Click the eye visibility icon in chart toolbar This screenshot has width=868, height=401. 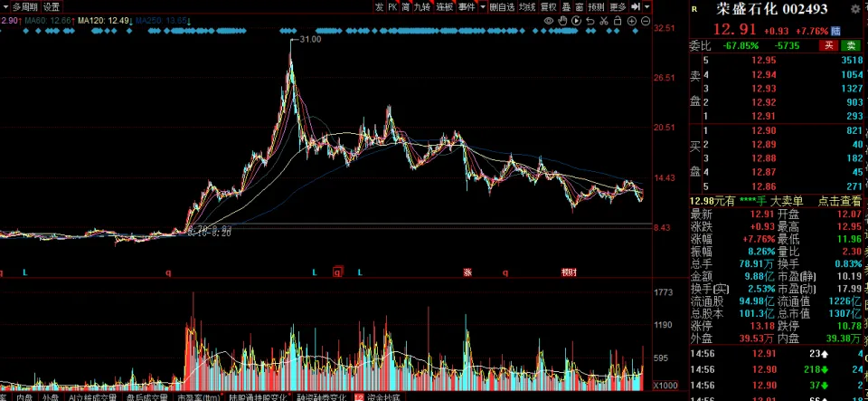(550, 19)
